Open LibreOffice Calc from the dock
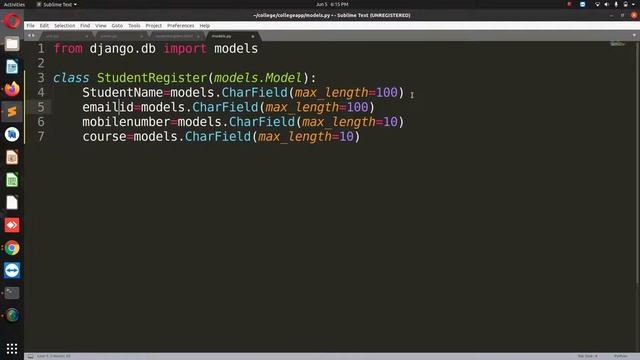This screenshot has width=640, height=360. pyautogui.click(x=12, y=180)
